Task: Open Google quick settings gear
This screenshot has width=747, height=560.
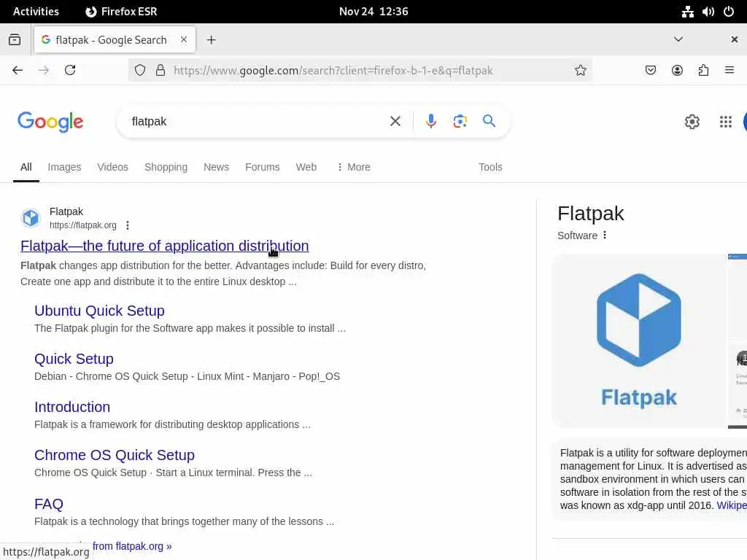Action: pos(692,122)
